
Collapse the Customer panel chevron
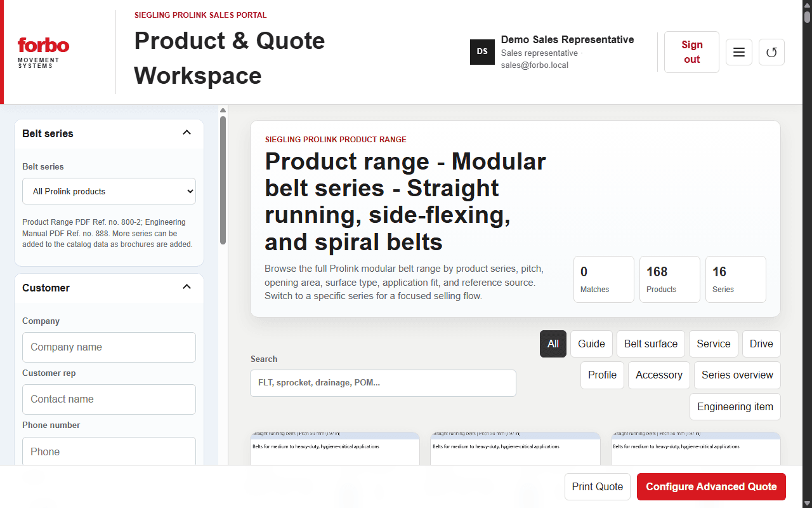click(x=187, y=287)
